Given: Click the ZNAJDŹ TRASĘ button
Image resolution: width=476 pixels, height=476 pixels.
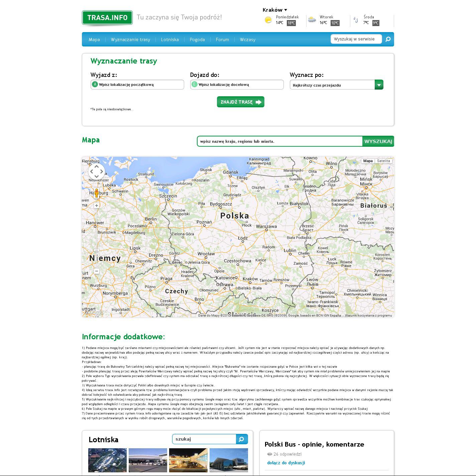Looking at the screenshot, I should [240, 102].
